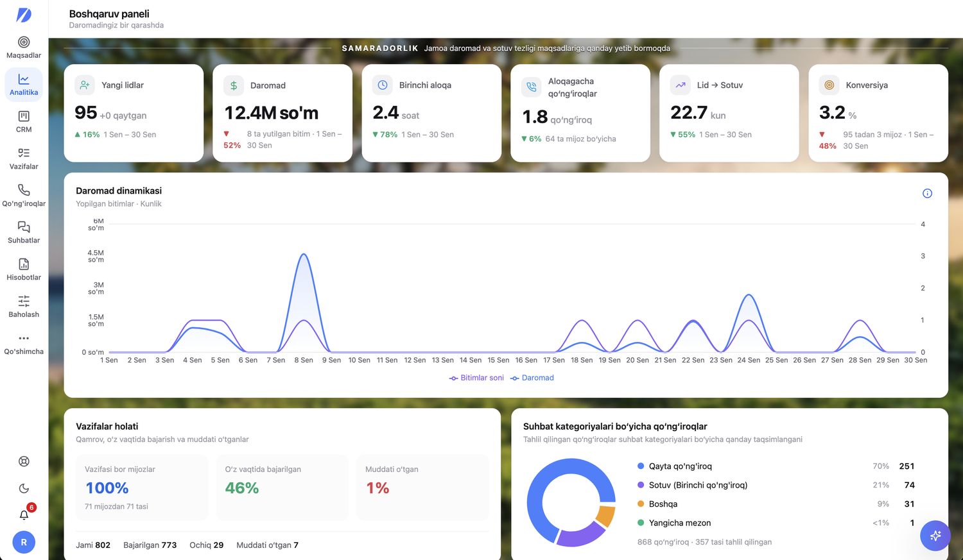
Task: Click the Qayta qo'ng'iroq blue legend dot
Action: (641, 466)
